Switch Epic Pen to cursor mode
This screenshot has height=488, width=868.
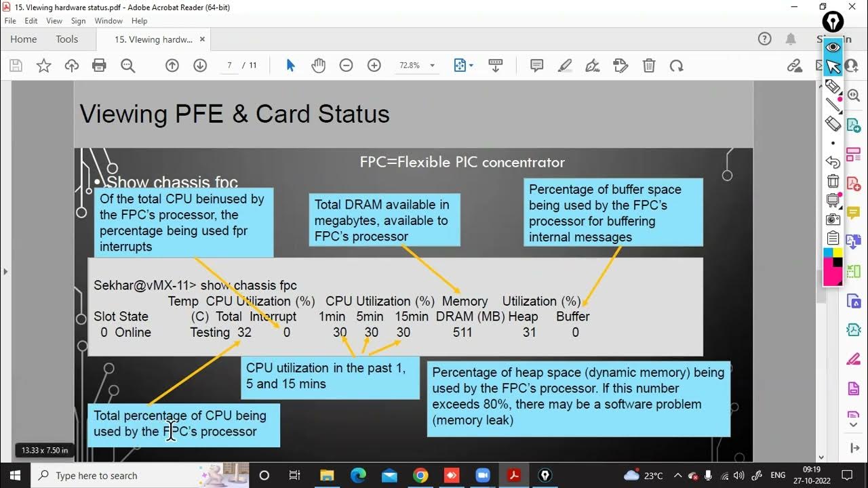[x=833, y=66]
